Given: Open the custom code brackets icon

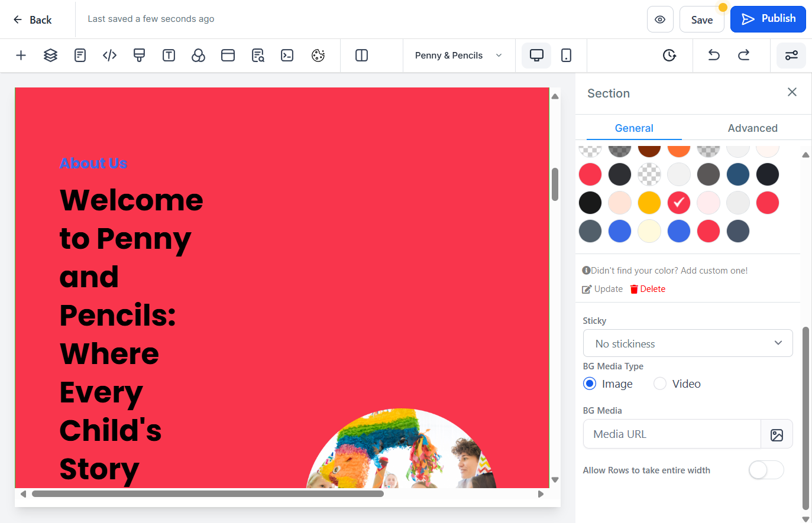Looking at the screenshot, I should [x=109, y=56].
